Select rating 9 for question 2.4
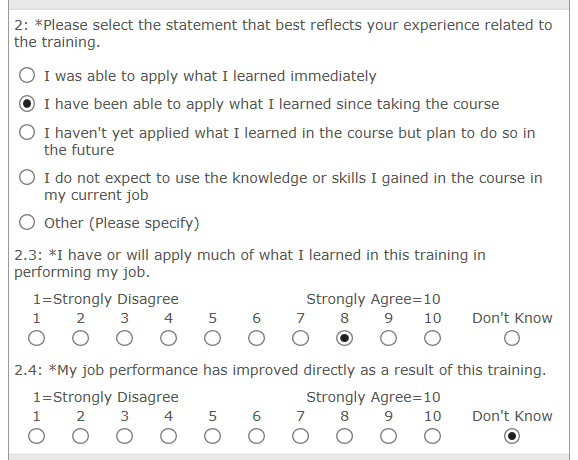The width and height of the screenshot is (578, 460). 388,436
